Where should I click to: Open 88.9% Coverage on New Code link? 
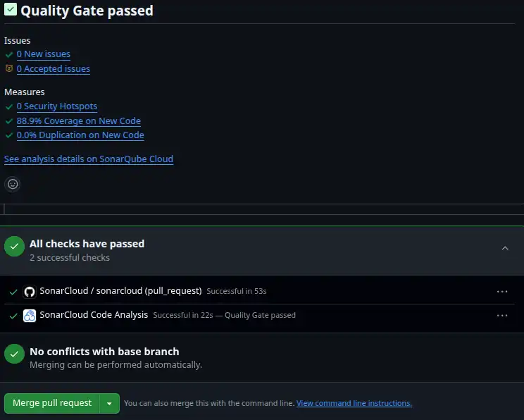click(x=79, y=121)
